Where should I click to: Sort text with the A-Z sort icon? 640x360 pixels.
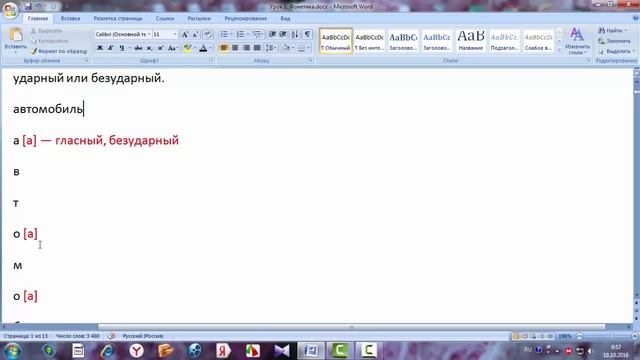[x=295, y=35]
